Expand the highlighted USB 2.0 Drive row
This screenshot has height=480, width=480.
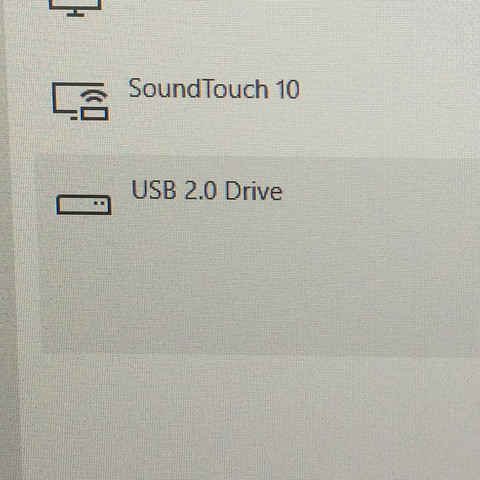pyautogui.click(x=257, y=255)
